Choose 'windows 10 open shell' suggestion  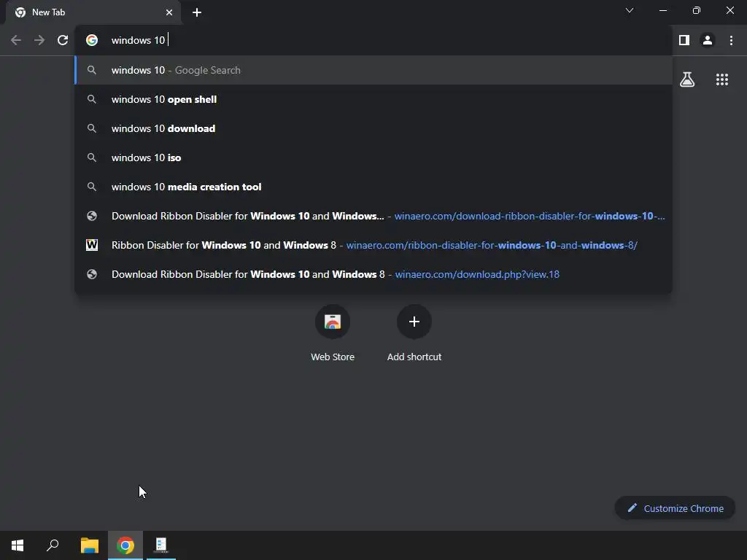point(373,99)
